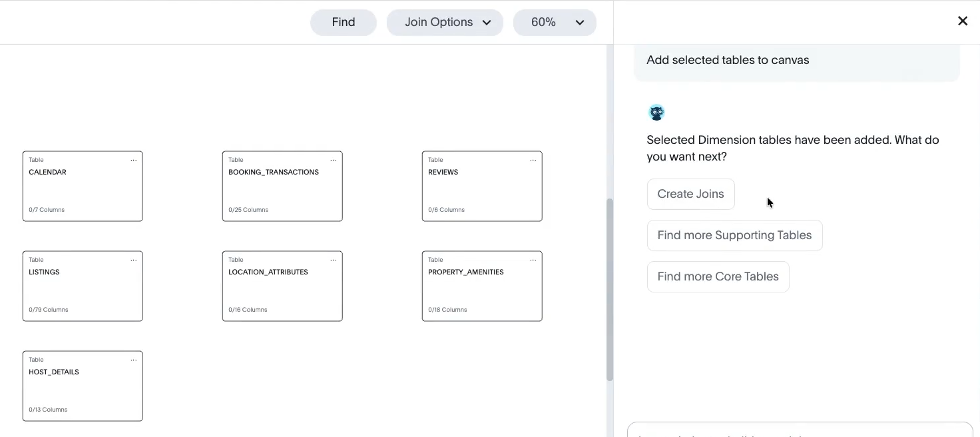Viewport: 980px width, 437px height.
Task: Click the canvas vertical scrollbar
Action: click(x=609, y=290)
